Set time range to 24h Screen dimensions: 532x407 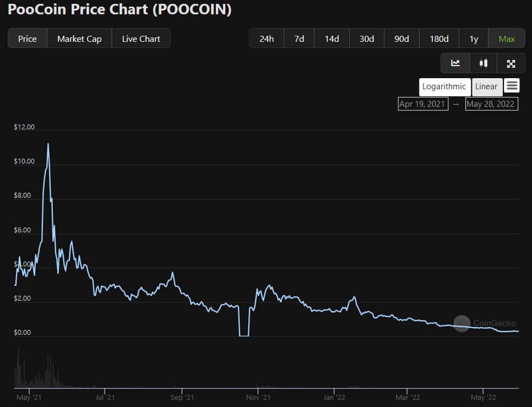coord(267,39)
